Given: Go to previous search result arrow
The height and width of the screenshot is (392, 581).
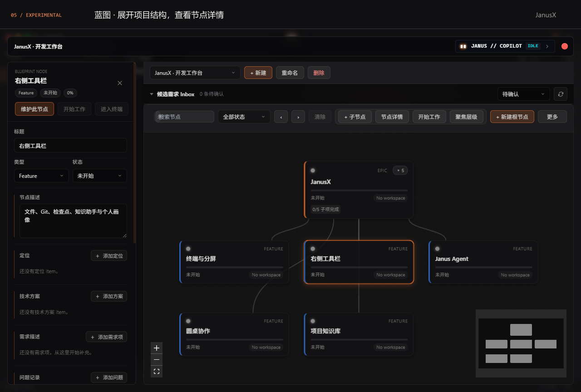Looking at the screenshot, I should coord(281,117).
